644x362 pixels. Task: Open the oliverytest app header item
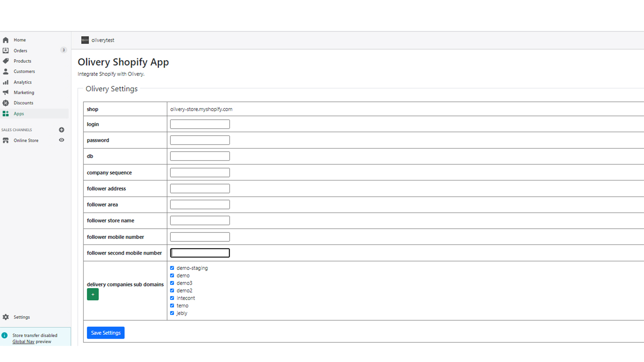[x=103, y=40]
